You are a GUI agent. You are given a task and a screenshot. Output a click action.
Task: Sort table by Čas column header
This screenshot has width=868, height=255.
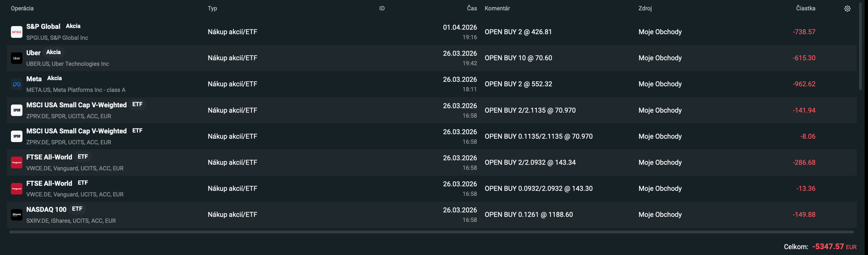pyautogui.click(x=472, y=8)
